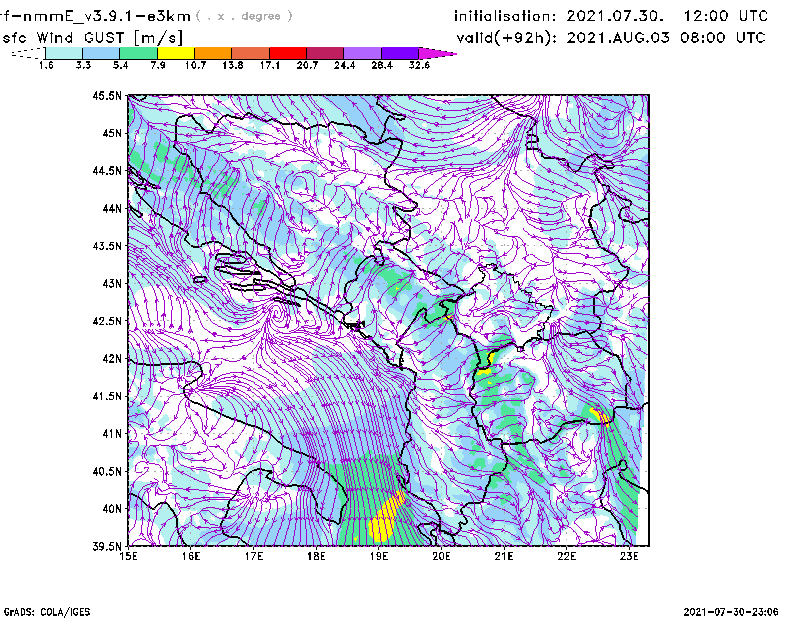Screen dimensions: 800x618
Task: Click the streamline vortex center near 17.4E 42.6N
Action: (x=276, y=311)
